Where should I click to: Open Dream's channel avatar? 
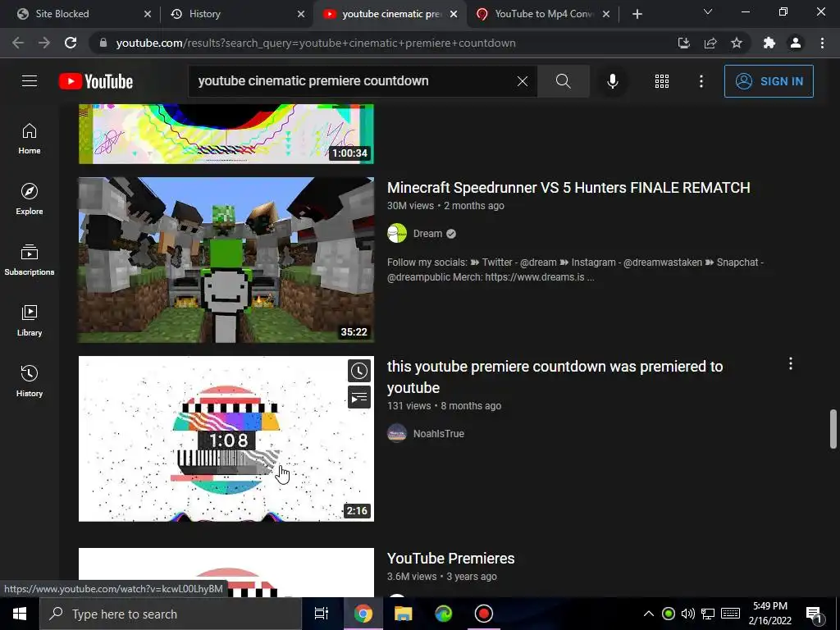click(x=397, y=233)
